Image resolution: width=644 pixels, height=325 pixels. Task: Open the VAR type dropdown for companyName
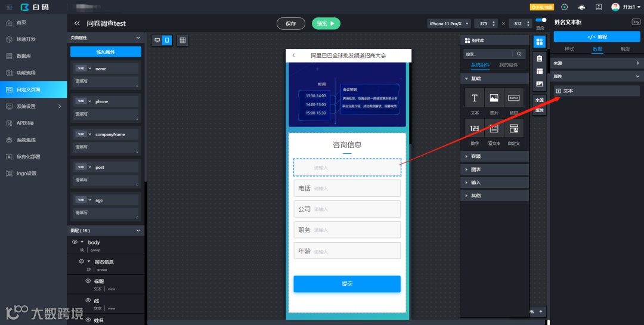pos(83,134)
